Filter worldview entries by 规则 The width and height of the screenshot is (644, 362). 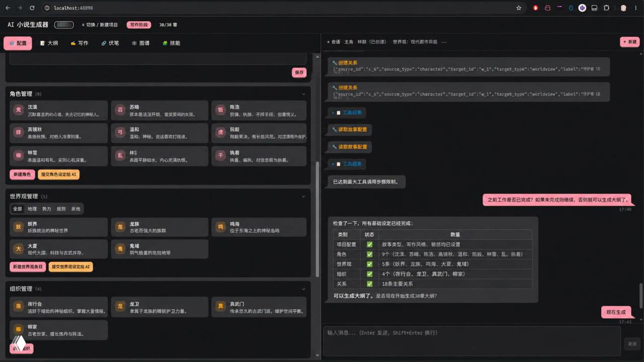pos(61,209)
